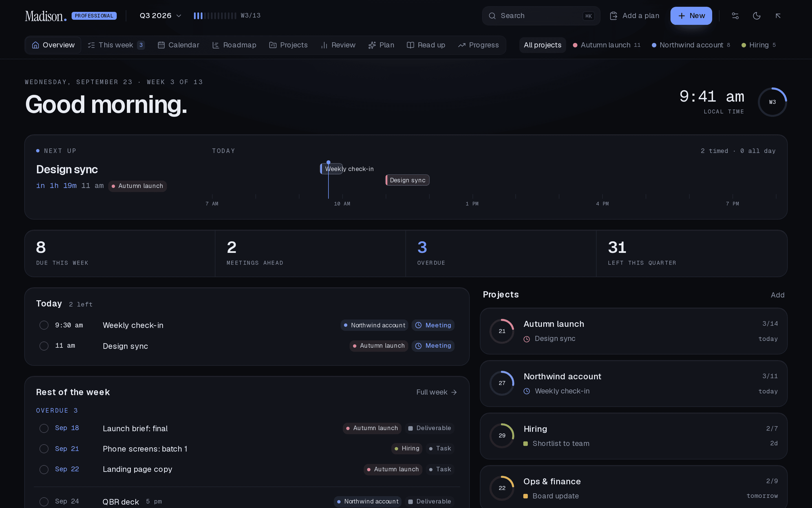
Task: Click the Progress trend arrow icon
Action: [x=462, y=45]
